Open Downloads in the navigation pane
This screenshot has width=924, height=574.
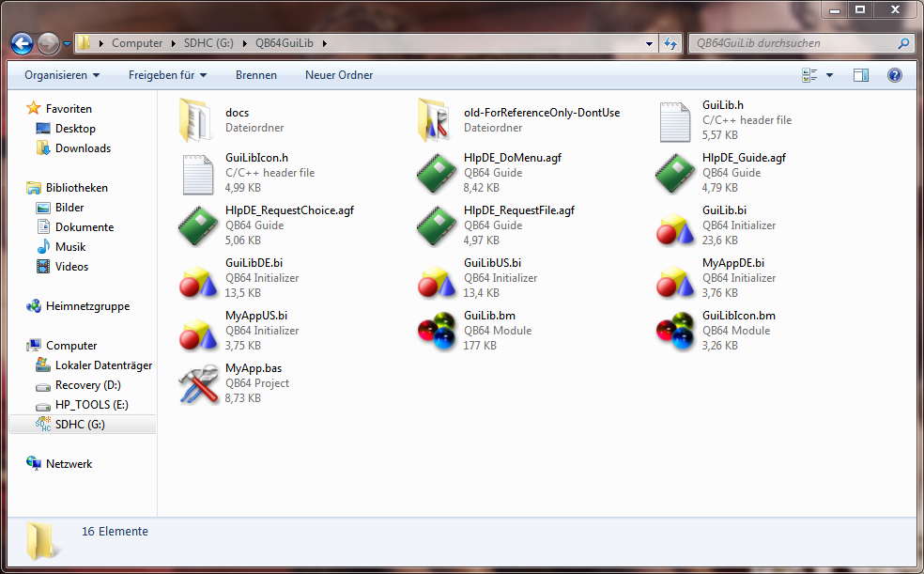[83, 148]
